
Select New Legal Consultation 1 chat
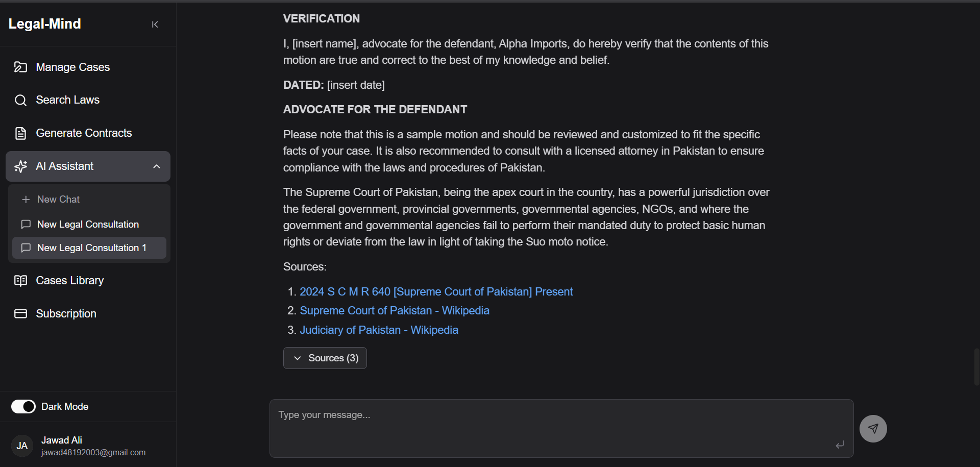(x=89, y=248)
